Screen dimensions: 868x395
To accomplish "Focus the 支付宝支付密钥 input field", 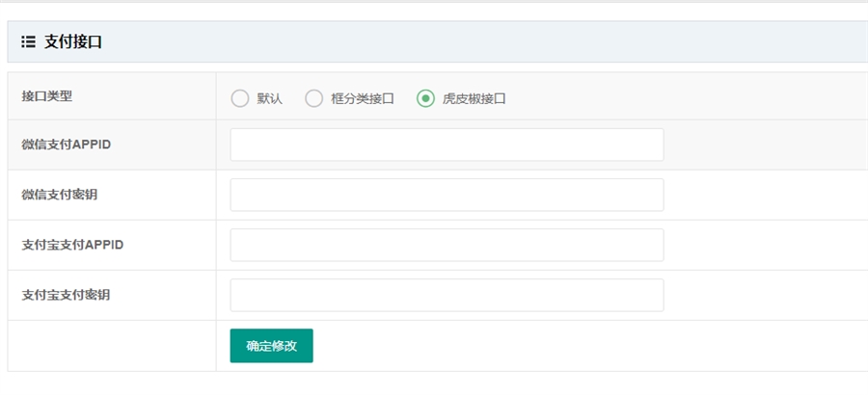I will click(x=447, y=295).
